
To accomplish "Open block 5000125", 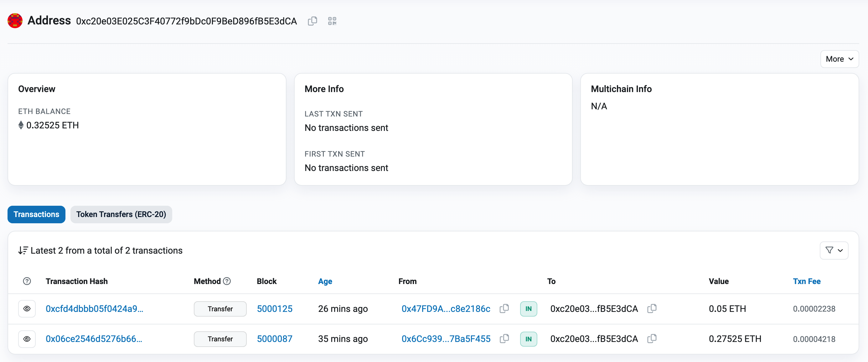I will point(274,308).
